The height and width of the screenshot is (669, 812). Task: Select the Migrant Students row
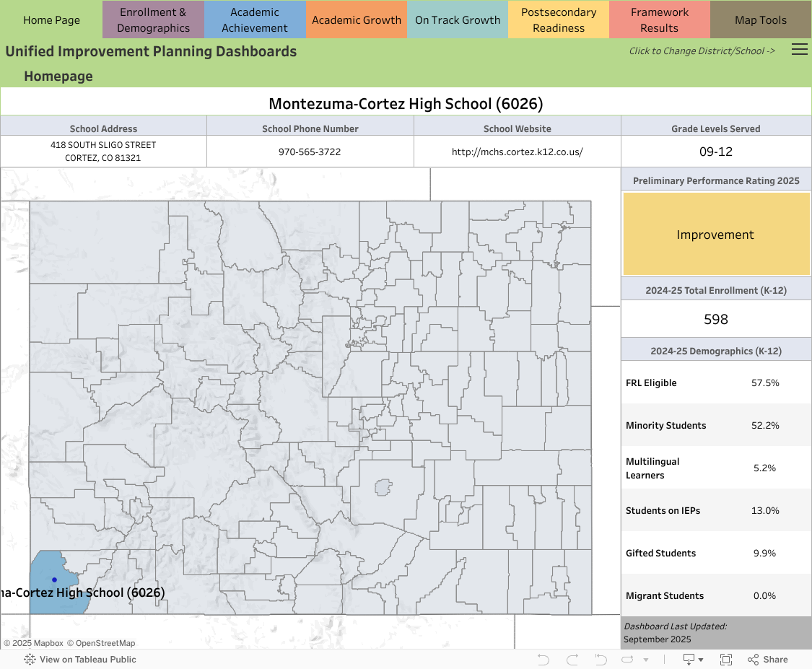point(716,595)
